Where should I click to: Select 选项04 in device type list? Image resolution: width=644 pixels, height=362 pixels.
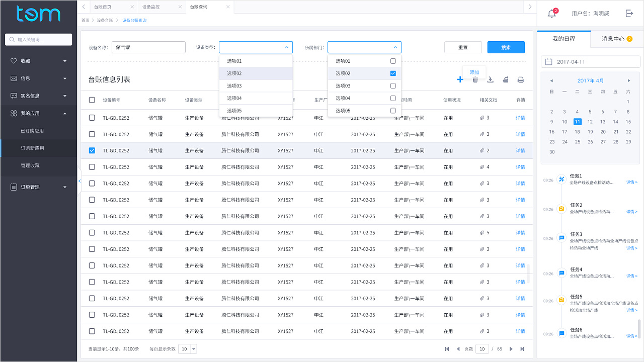tap(256, 98)
